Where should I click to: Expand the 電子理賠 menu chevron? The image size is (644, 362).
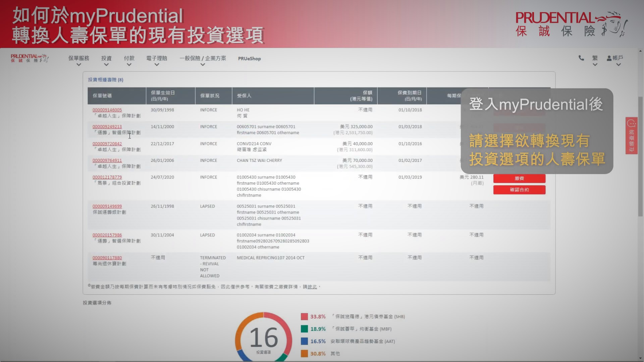point(157,65)
